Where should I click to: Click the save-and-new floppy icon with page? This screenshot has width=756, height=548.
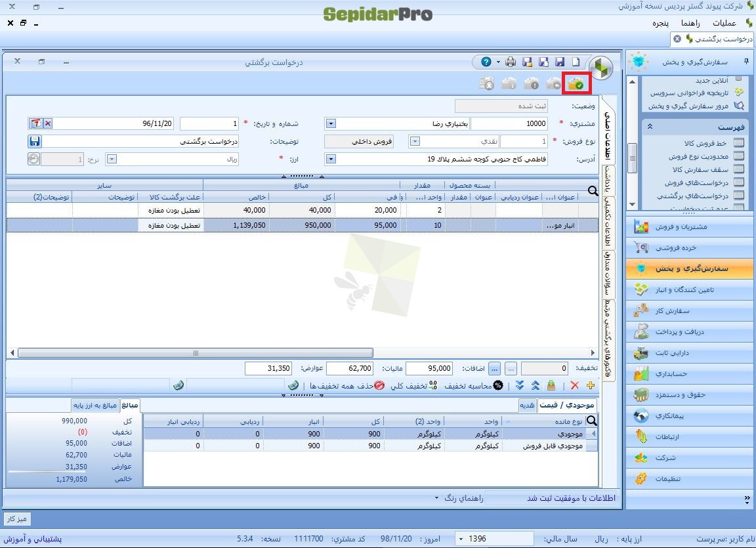pyautogui.click(x=543, y=62)
